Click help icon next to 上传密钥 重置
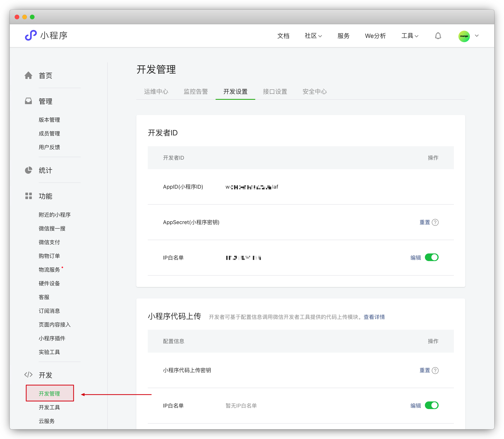 click(x=435, y=370)
